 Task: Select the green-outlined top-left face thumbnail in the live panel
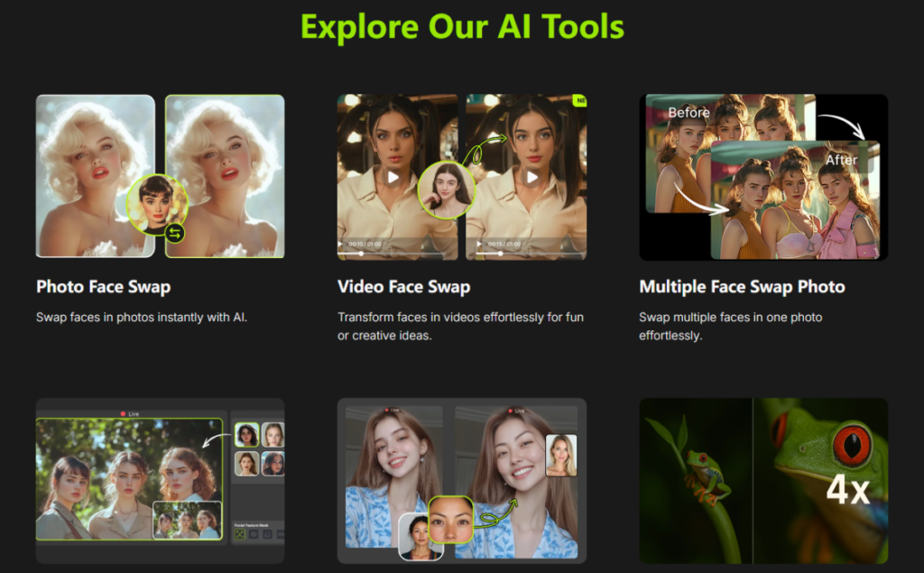coord(246,435)
